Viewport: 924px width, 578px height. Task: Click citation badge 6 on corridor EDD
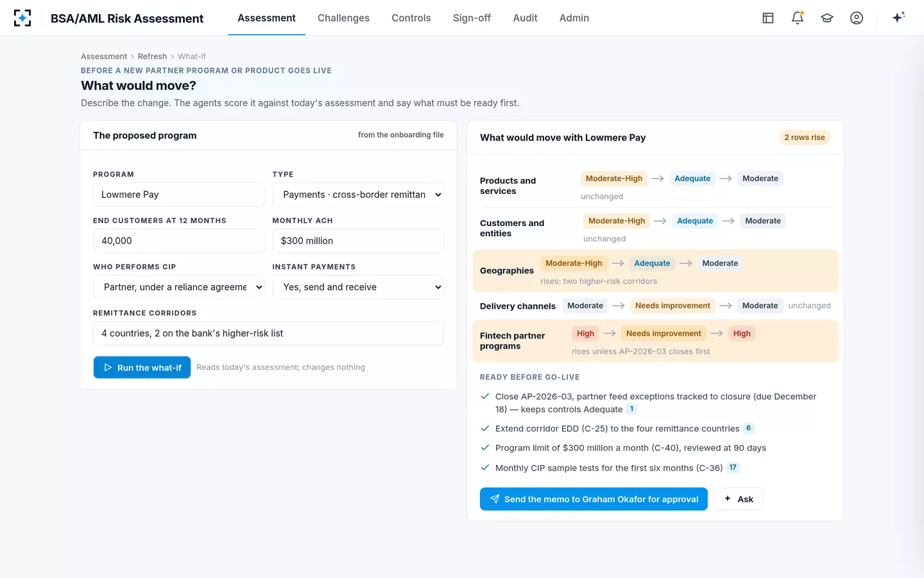(x=748, y=428)
